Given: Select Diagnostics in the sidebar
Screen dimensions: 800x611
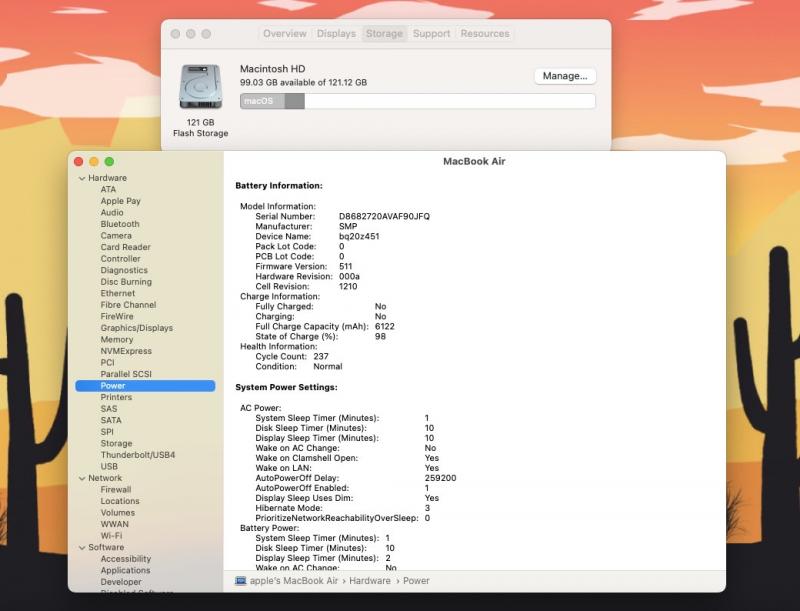Looking at the screenshot, I should pos(124,270).
